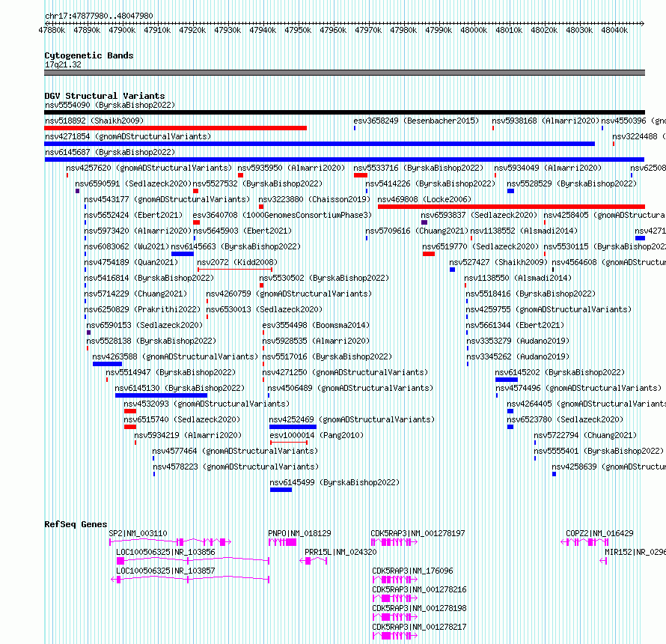Open the SP2|NM_003110 gene glyph
Screen dimensions: 666x644
[171, 542]
